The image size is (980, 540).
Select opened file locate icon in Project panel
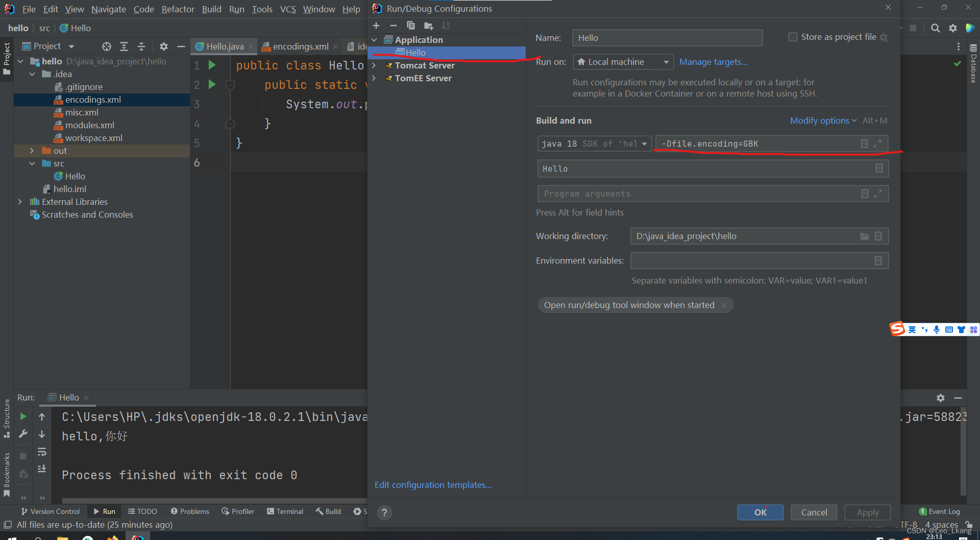click(x=106, y=46)
